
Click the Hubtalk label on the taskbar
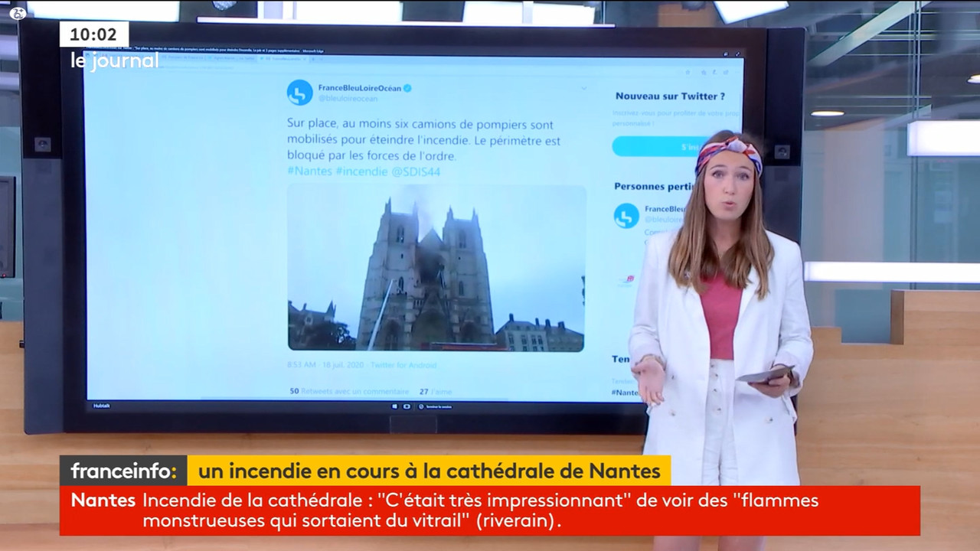(x=100, y=406)
